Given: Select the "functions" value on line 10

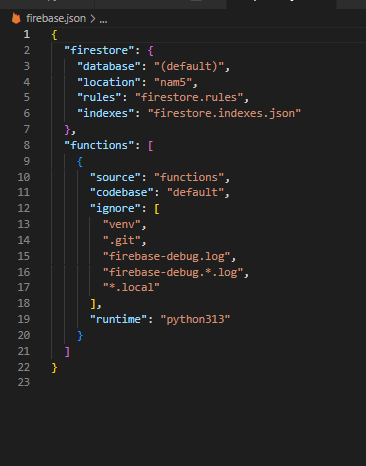Looking at the screenshot, I should 189,177.
